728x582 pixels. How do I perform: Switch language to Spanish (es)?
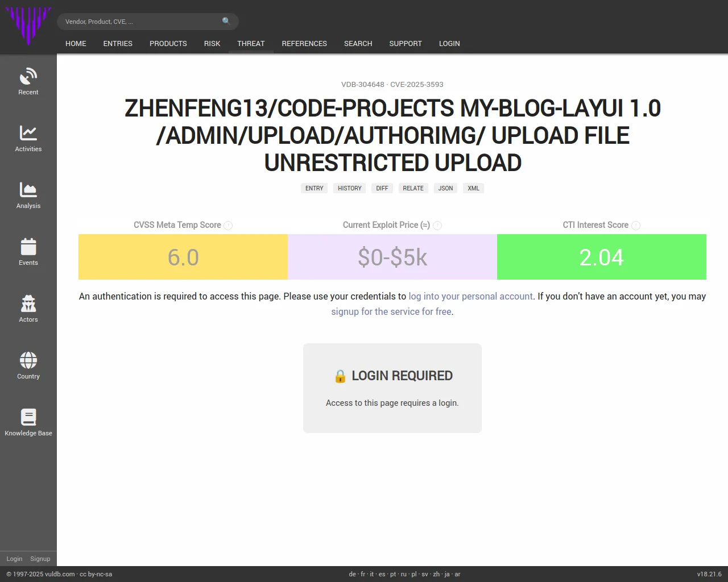point(382,574)
